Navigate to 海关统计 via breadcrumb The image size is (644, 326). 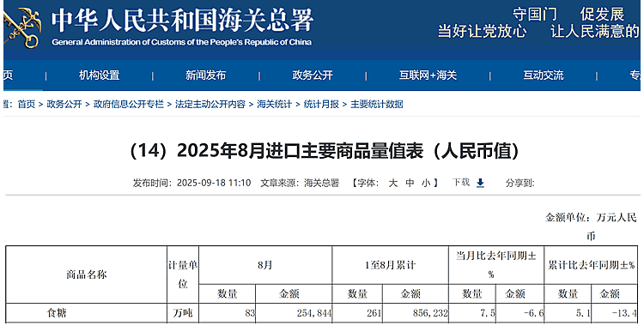[275, 105]
